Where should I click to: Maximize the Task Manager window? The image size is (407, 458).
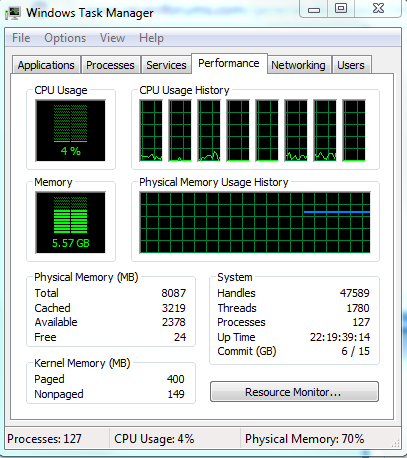click(341, 9)
